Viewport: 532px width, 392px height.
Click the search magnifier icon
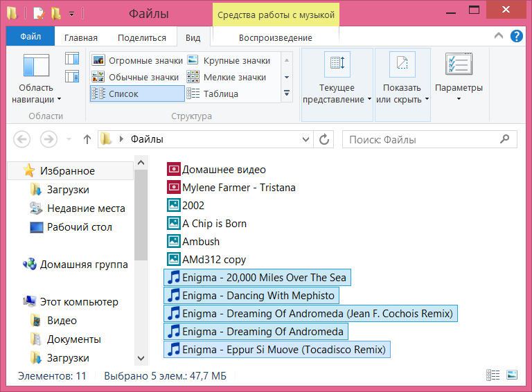(x=504, y=139)
